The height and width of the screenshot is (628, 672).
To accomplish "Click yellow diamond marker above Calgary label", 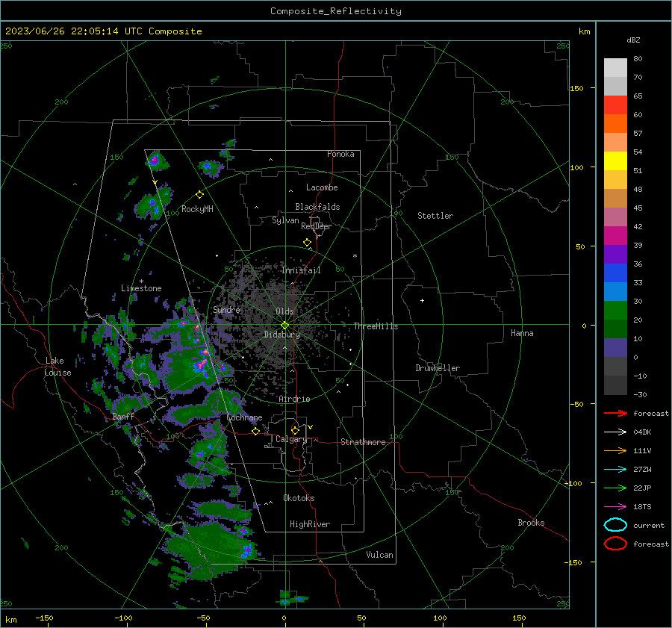I will pyautogui.click(x=295, y=430).
